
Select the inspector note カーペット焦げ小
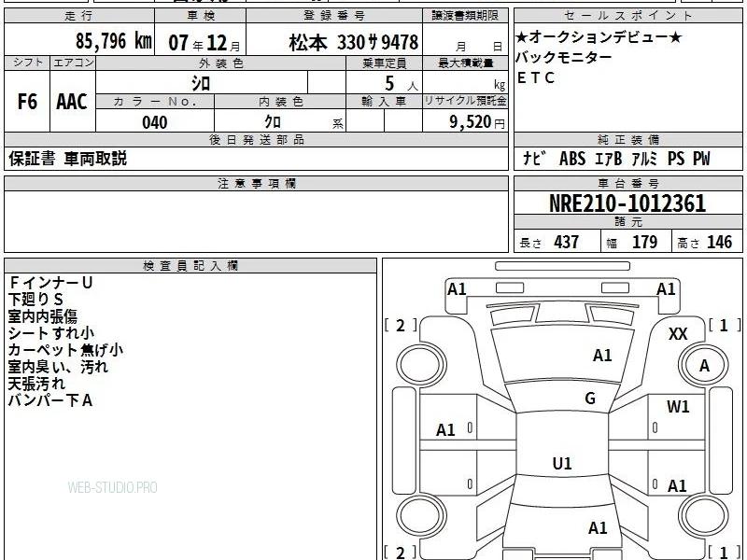pos(65,350)
